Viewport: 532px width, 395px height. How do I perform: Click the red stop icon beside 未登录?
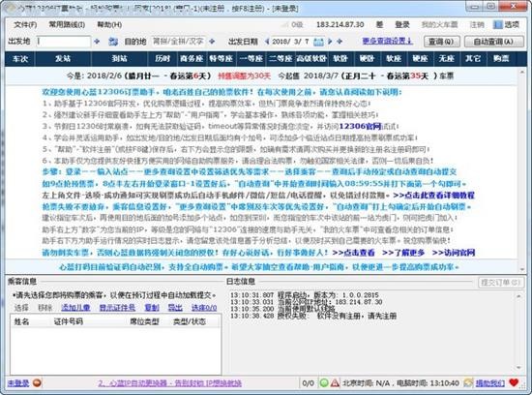click(x=37, y=383)
